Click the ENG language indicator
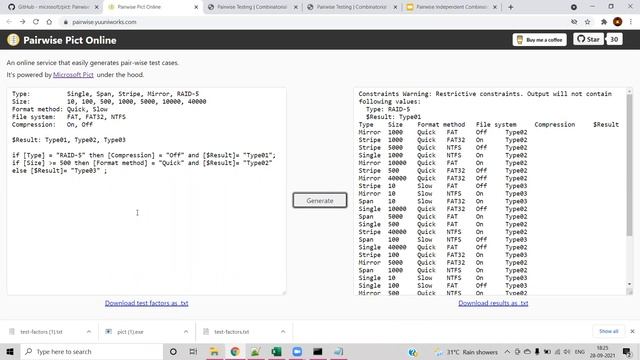640x360 pixels. [x=580, y=351]
